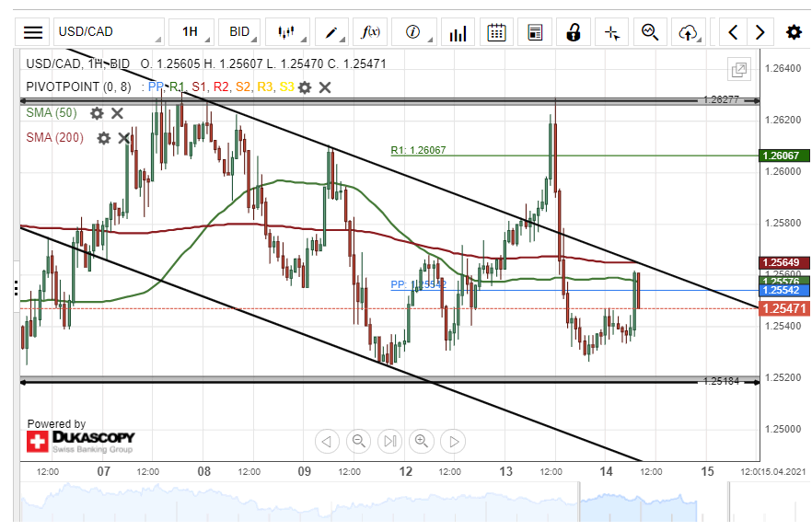Zoom out with the round minus magnifier
Viewport: 812px width, 531px height.
pyautogui.click(x=359, y=442)
